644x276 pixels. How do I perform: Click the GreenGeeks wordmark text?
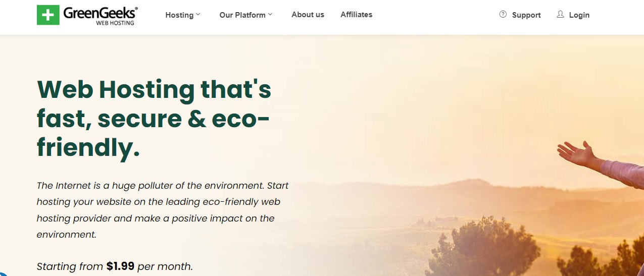coord(101,13)
